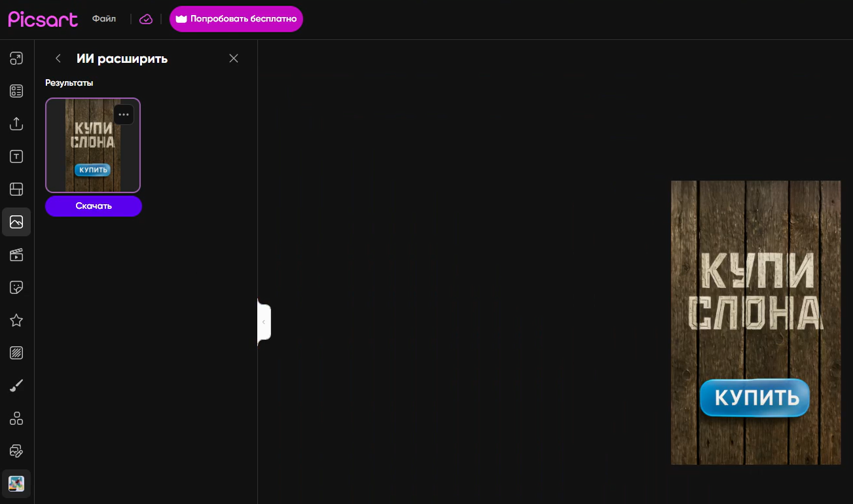
Task: Open the templates panel icon
Action: [x=16, y=91]
